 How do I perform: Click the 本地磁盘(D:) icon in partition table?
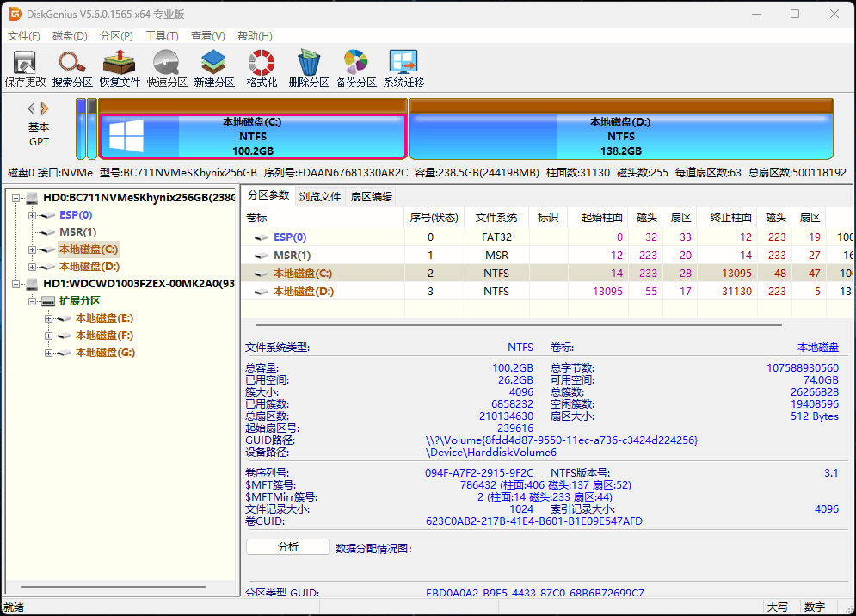262,292
